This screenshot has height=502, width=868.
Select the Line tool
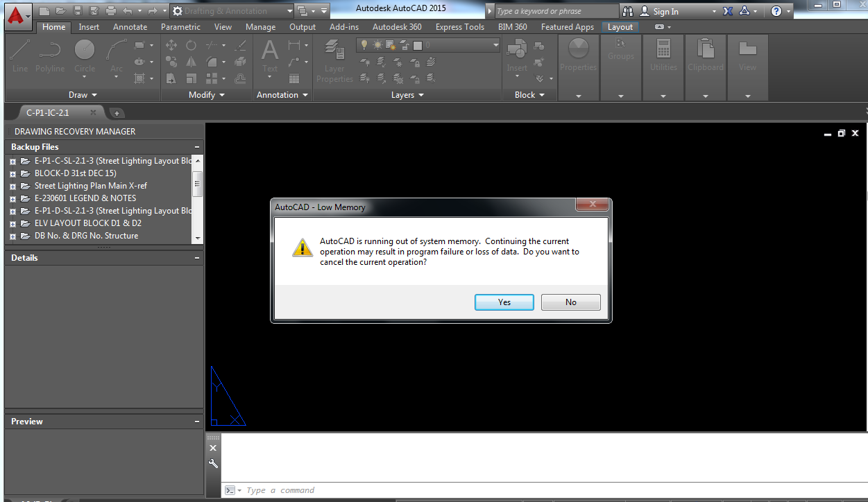coord(20,56)
